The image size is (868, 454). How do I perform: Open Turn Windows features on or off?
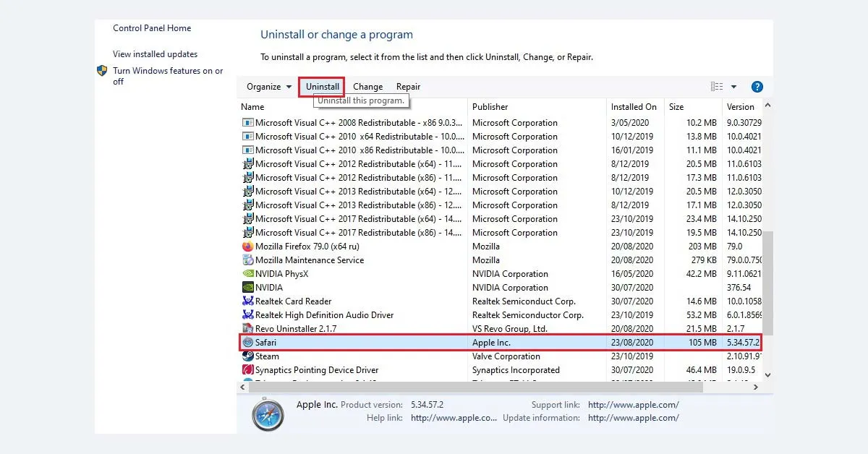[x=168, y=76]
